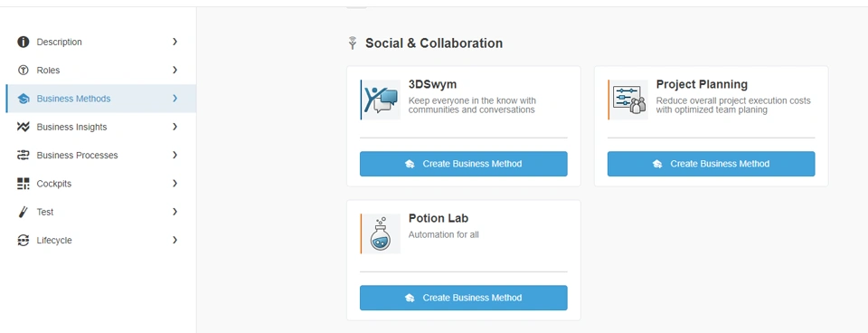The image size is (868, 333).
Task: Expand the Description chevron arrow
Action: coord(175,42)
